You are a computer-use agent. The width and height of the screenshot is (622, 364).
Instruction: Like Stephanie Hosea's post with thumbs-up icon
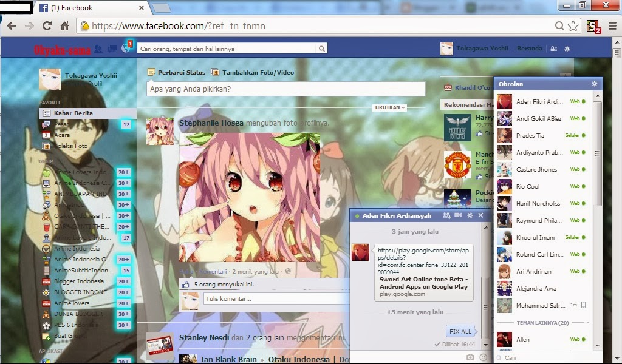185,285
